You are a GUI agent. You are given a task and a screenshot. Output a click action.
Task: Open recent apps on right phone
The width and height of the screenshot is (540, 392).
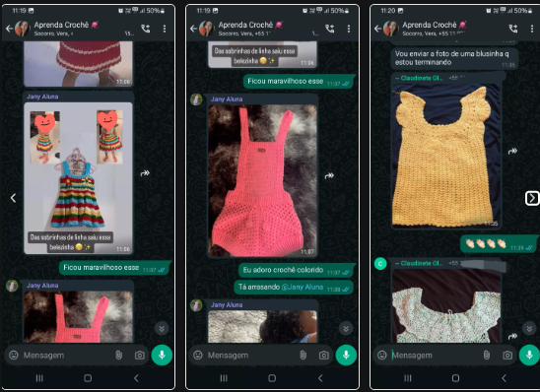(408, 378)
